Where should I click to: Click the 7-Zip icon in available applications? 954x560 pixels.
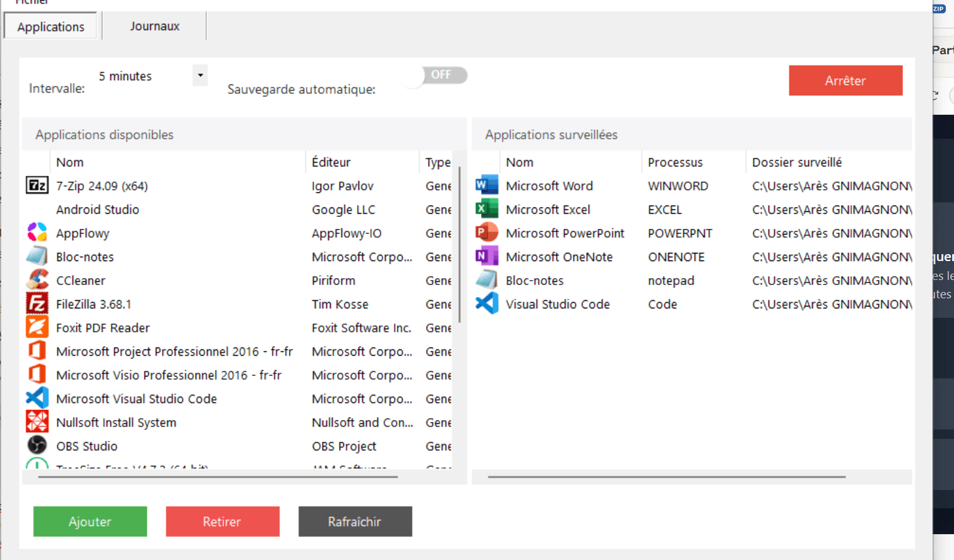pos(37,185)
